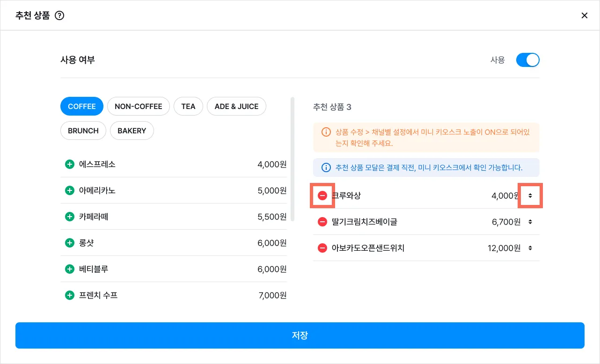Toggle the 사용 switch off
The height and width of the screenshot is (364, 600).
(x=527, y=60)
